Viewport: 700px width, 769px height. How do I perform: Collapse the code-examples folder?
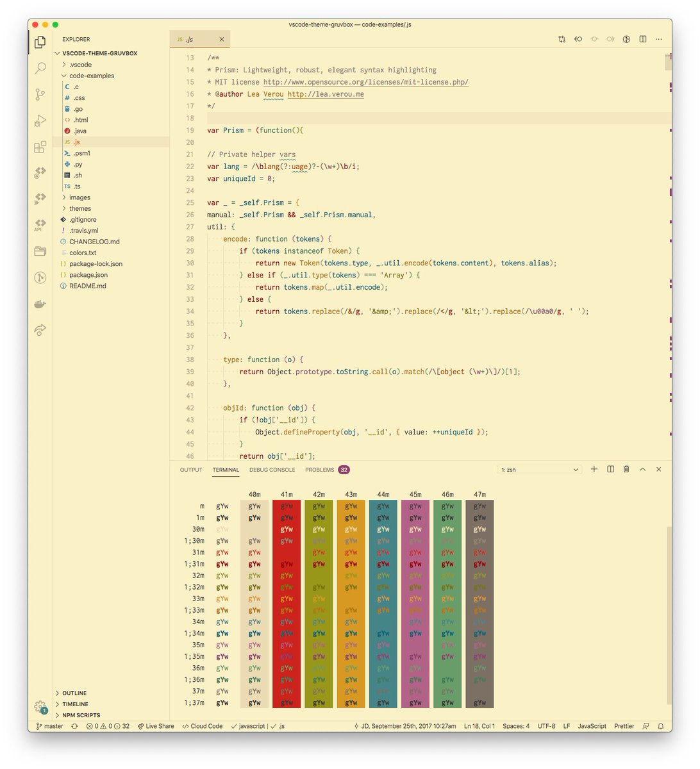point(111,76)
